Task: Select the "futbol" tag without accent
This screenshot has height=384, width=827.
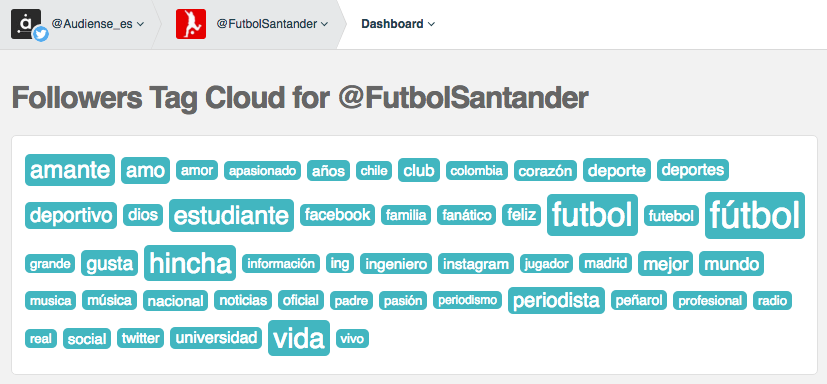Action: tap(592, 215)
